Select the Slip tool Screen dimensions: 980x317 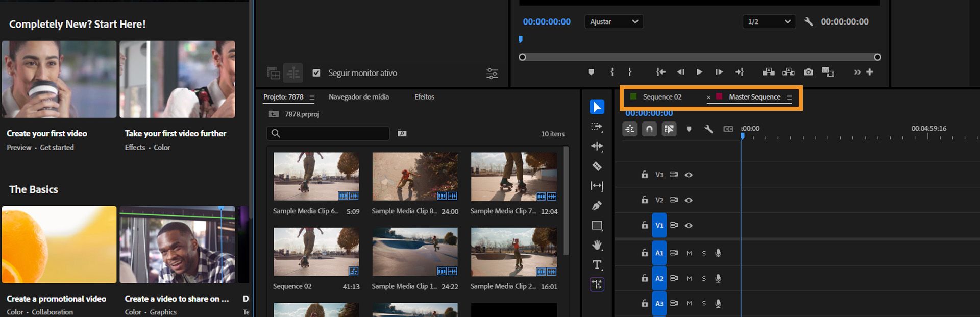[x=597, y=186]
